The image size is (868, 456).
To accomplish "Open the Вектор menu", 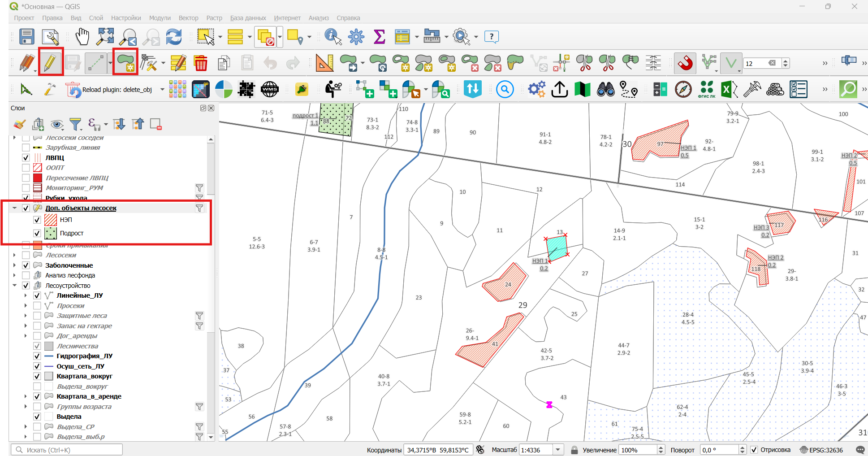I will click(x=188, y=18).
